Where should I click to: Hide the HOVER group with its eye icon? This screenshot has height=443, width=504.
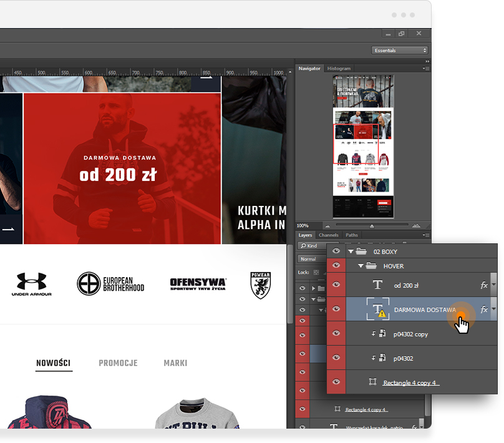tap(336, 265)
